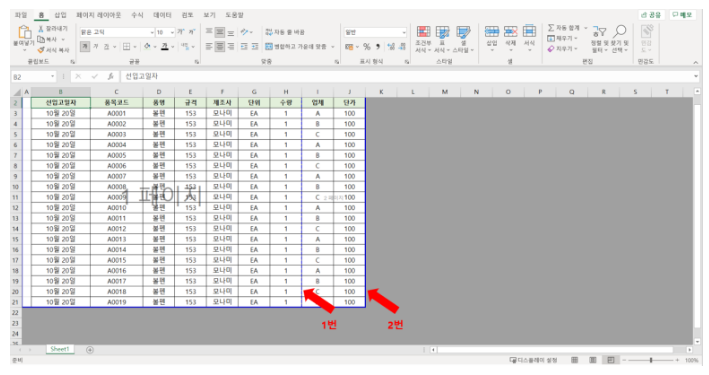Open Format as Table (표 서식)
The image size is (709, 375).
[442, 39]
